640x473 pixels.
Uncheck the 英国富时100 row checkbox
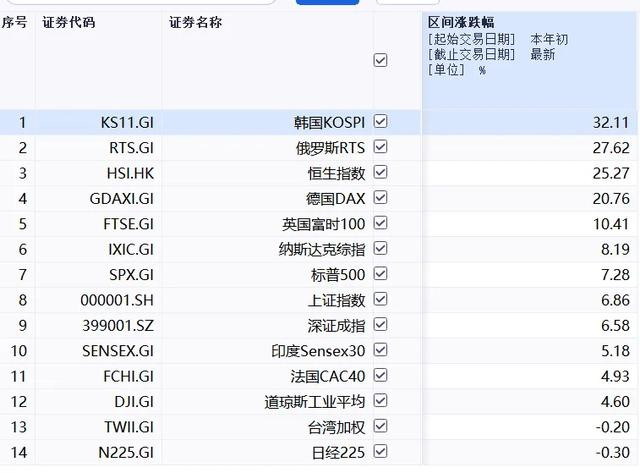[380, 223]
